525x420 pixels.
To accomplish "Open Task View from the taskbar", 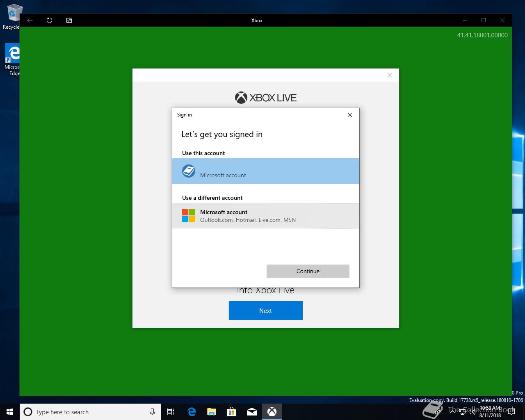I will [171, 412].
